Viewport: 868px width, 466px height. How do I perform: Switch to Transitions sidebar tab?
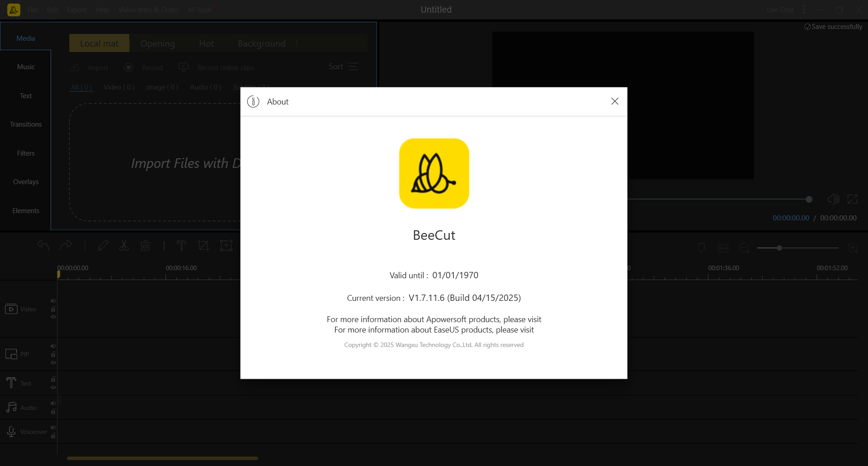[26, 124]
